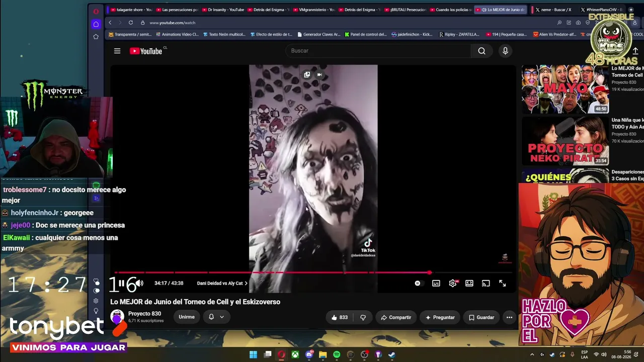Dislike the video with thumbs down
The width and height of the screenshot is (644, 362).
pyautogui.click(x=363, y=317)
